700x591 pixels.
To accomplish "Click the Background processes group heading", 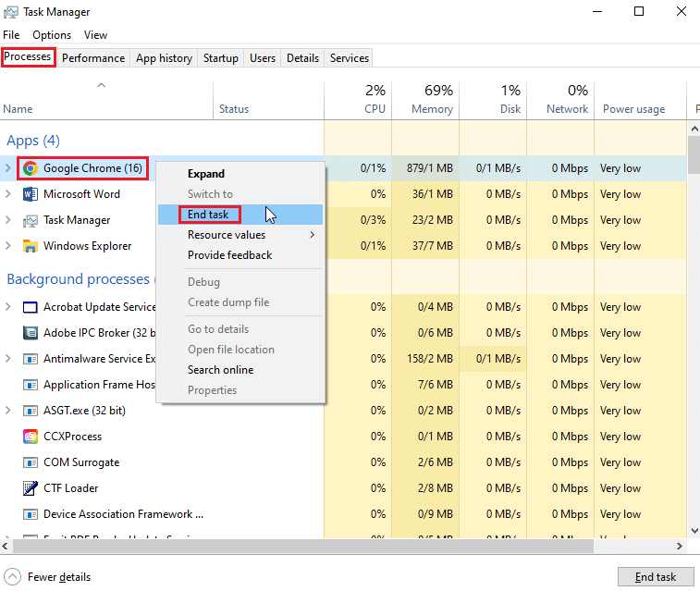I will (78, 279).
